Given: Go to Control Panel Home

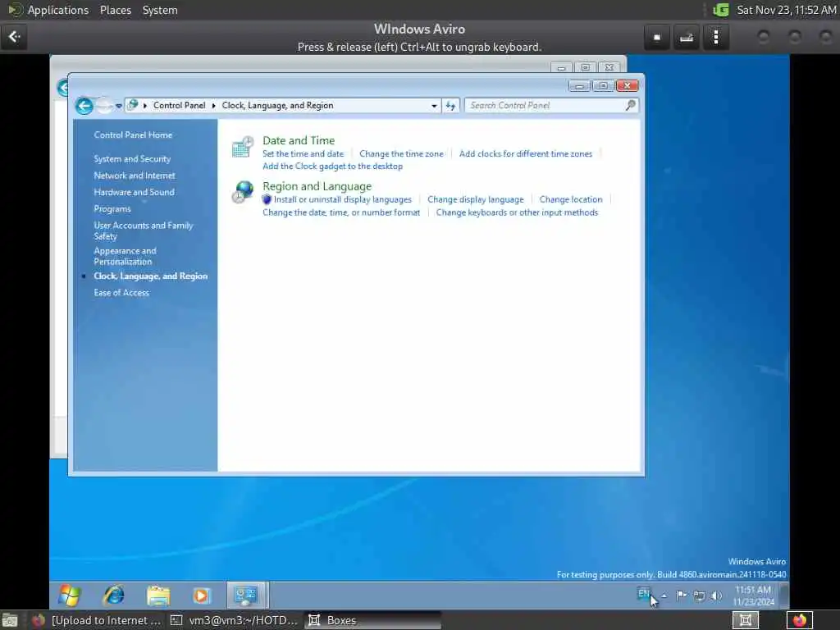Looking at the screenshot, I should tap(133, 135).
